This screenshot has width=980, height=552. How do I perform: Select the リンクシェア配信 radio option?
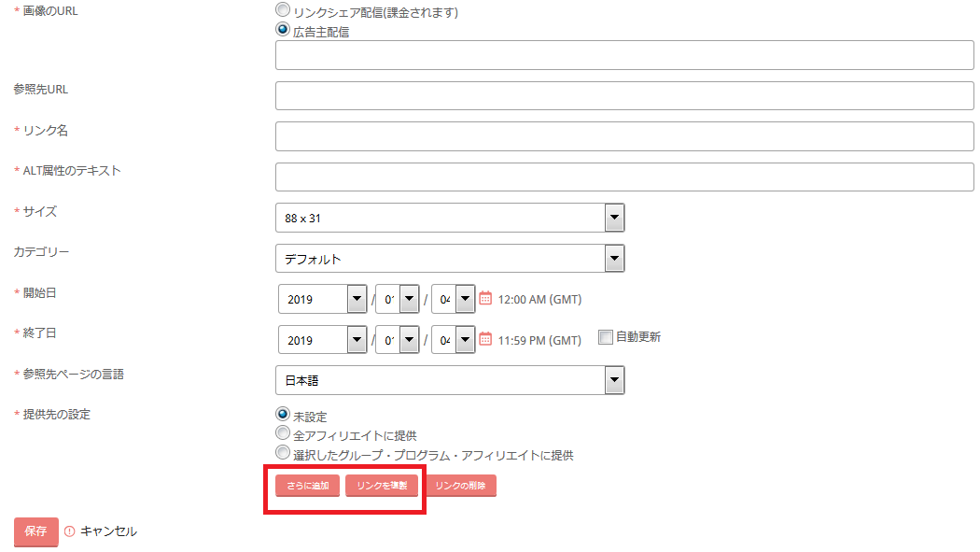coord(283,9)
